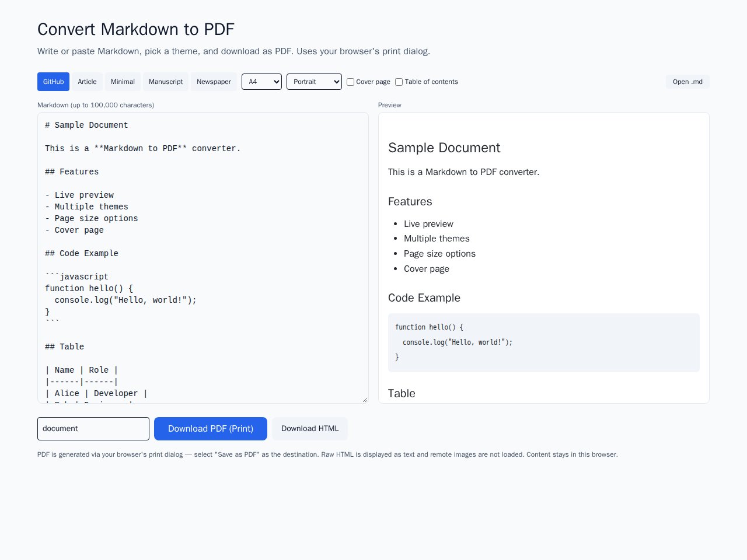Click '# Sample Document' line in editor
Image resolution: width=747 pixels, height=560 pixels.
click(86, 125)
